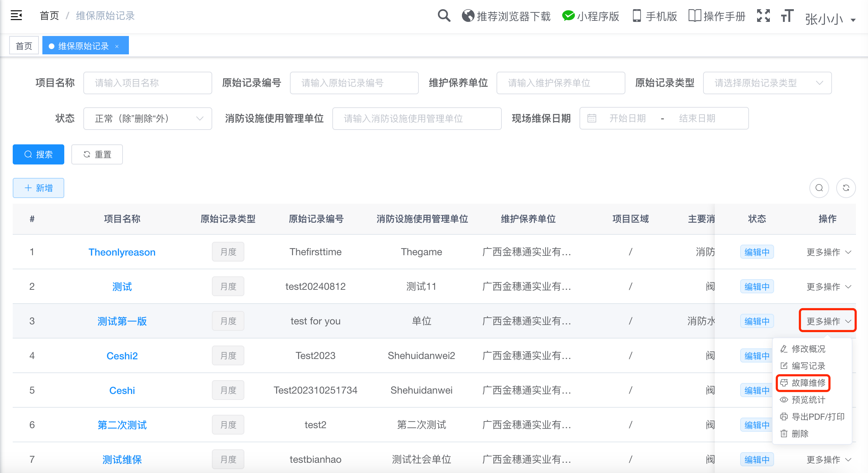
Task: Click calendar icon in date range
Action: pos(592,118)
